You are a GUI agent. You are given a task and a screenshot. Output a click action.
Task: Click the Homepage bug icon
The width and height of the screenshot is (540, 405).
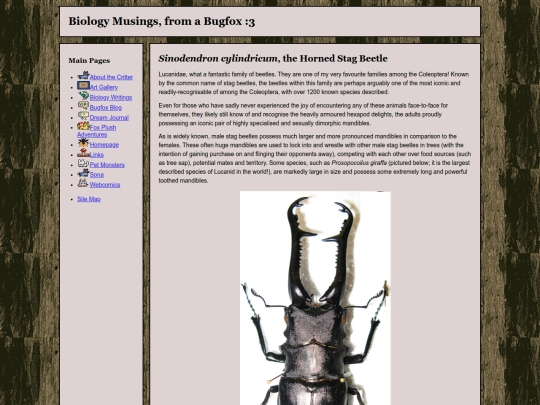[83, 143]
